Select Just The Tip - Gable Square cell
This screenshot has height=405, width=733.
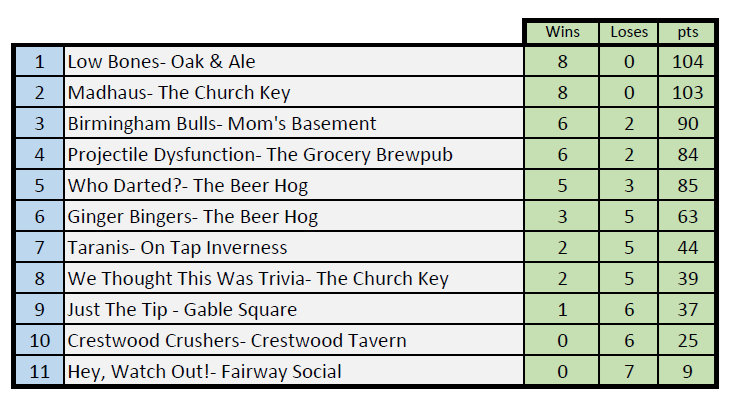coord(294,309)
